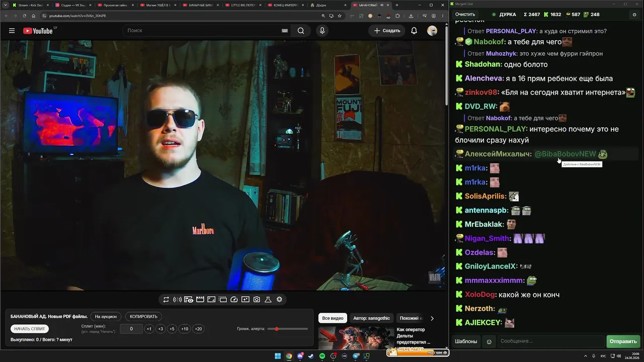Send chat message with Отправить button

click(623, 341)
